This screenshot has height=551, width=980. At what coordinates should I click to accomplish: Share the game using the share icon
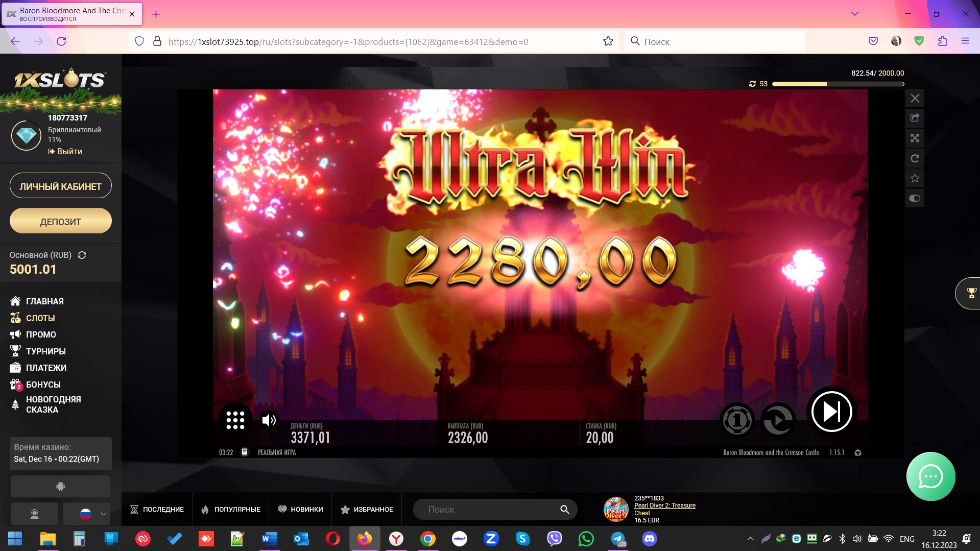(x=915, y=118)
